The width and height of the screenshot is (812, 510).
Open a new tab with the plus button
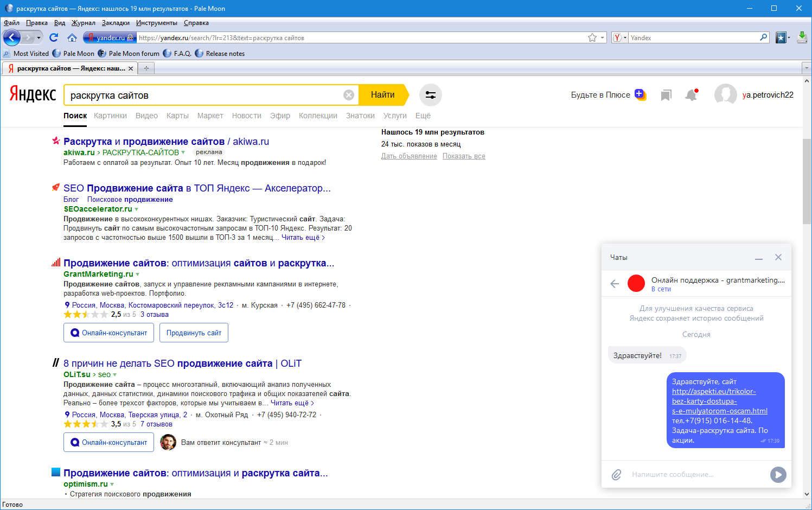tap(146, 68)
